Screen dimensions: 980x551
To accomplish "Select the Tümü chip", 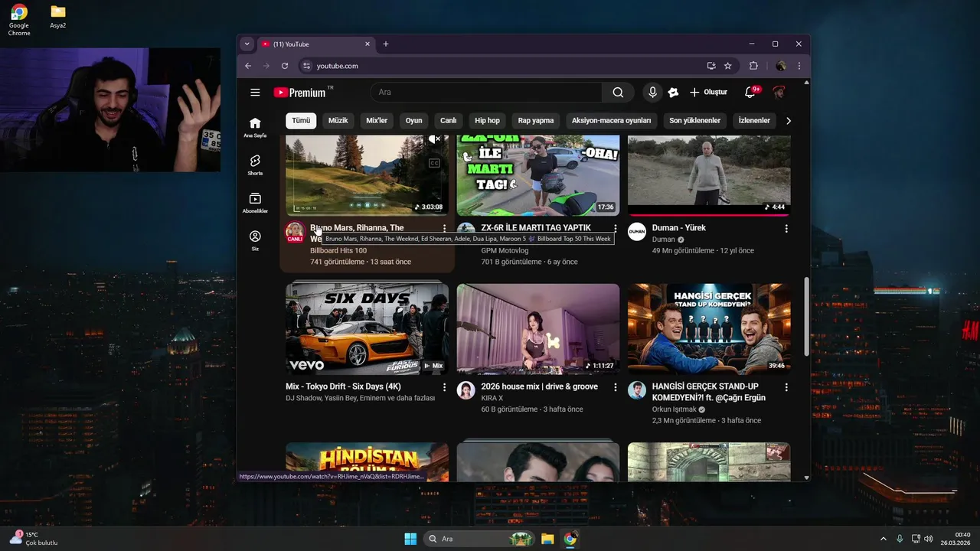I will [301, 121].
